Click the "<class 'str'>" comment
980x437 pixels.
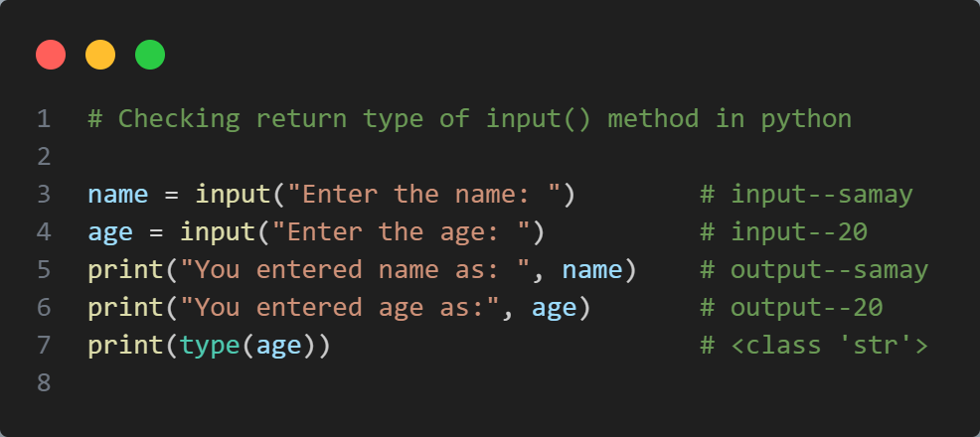pos(814,345)
